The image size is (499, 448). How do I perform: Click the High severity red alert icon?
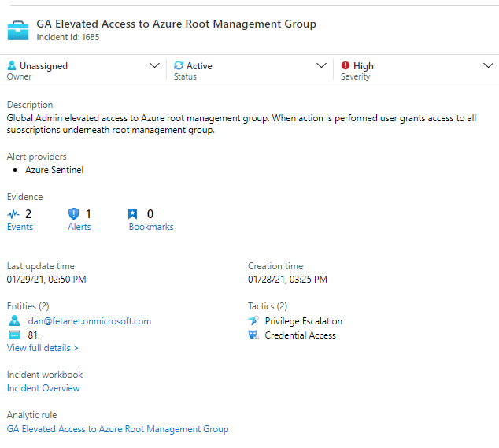tap(346, 66)
